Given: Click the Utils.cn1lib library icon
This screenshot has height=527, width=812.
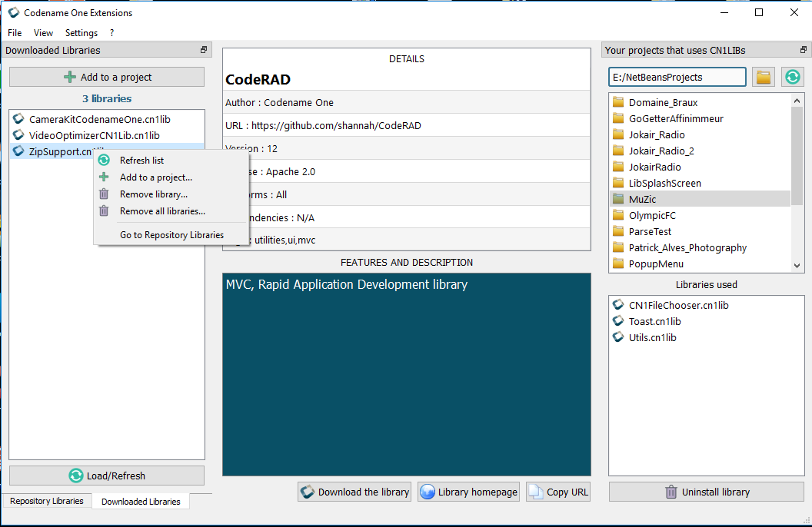Looking at the screenshot, I should [x=617, y=336].
